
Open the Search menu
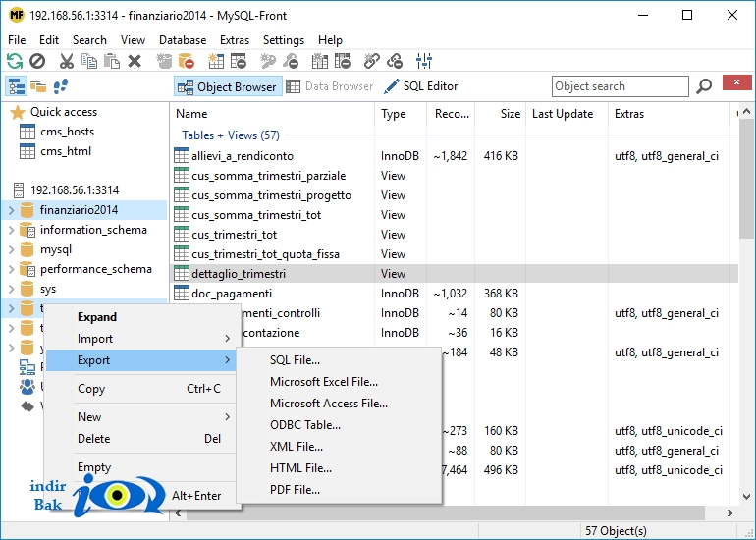coord(89,40)
